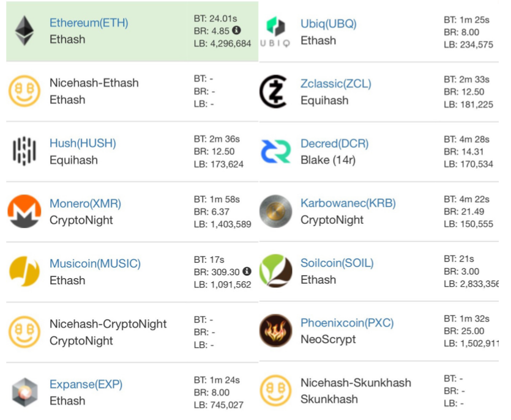
Task: Click the Hush barcode-style logo icon
Action: [24, 151]
